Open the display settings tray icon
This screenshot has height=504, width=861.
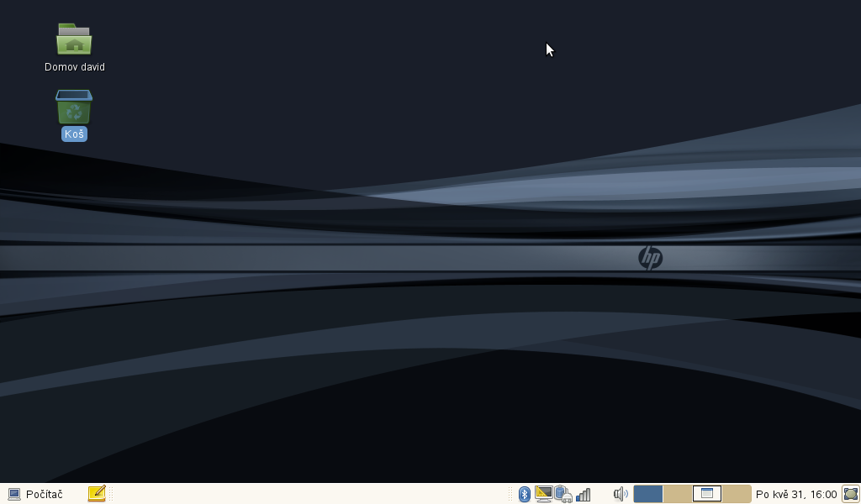544,494
